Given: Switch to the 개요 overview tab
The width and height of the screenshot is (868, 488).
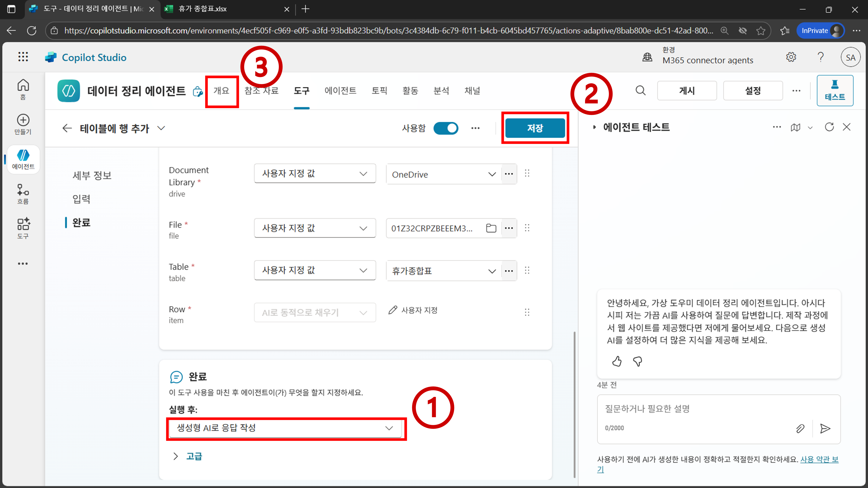Looking at the screenshot, I should [x=221, y=91].
